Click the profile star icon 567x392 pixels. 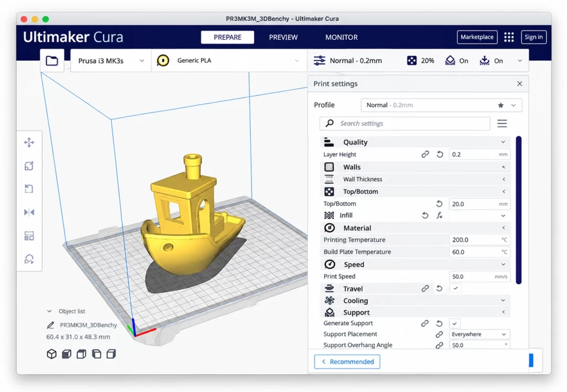pos(501,105)
